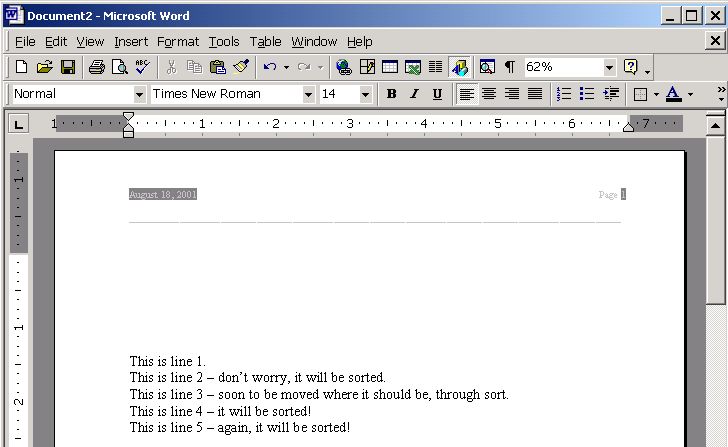Click the Open folder icon
The height and width of the screenshot is (447, 728).
(44, 67)
